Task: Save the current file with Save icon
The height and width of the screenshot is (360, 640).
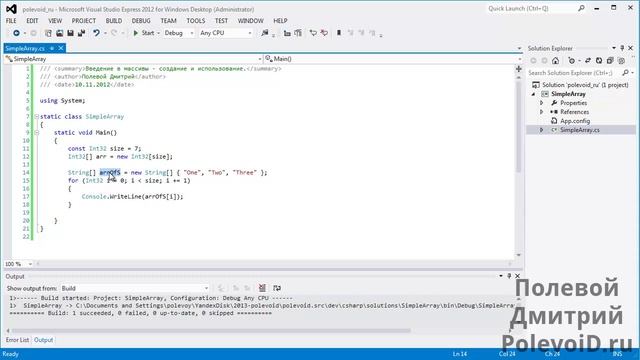Action: tap(70, 33)
